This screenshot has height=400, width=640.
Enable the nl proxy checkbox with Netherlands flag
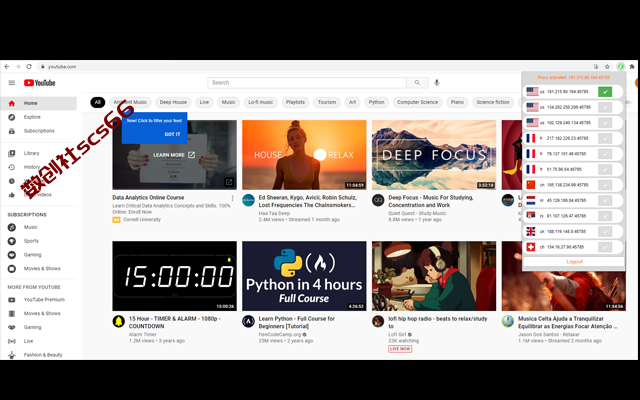click(605, 200)
